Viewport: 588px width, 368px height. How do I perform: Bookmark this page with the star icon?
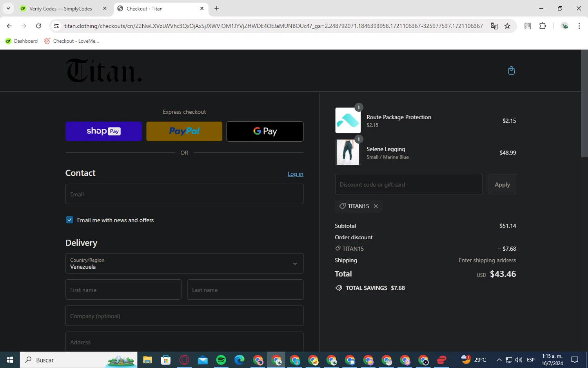507,26
